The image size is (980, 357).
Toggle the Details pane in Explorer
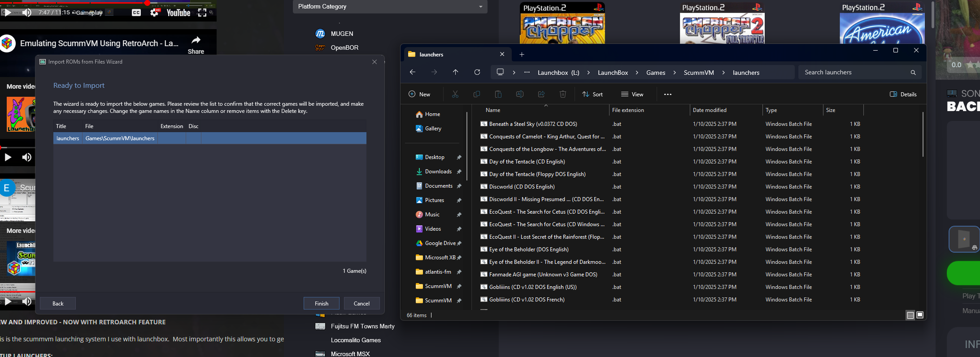903,94
